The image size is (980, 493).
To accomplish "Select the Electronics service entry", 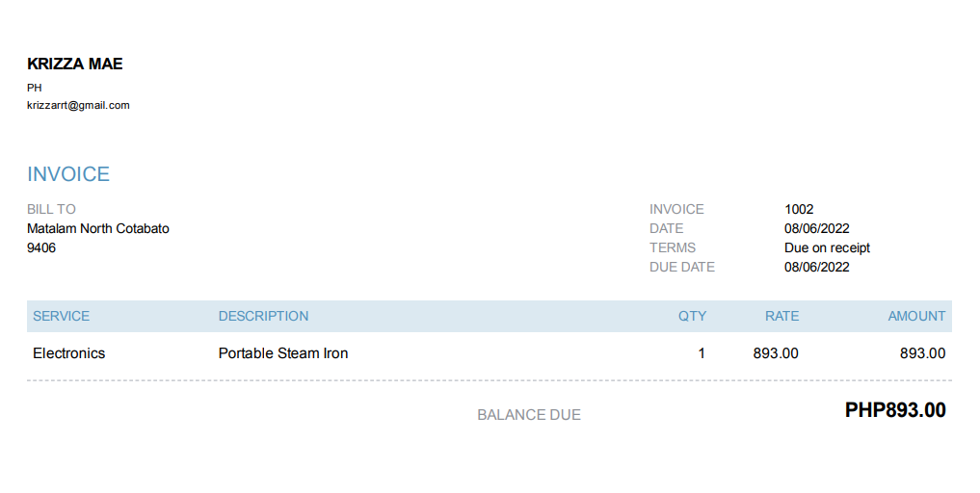I will [68, 353].
